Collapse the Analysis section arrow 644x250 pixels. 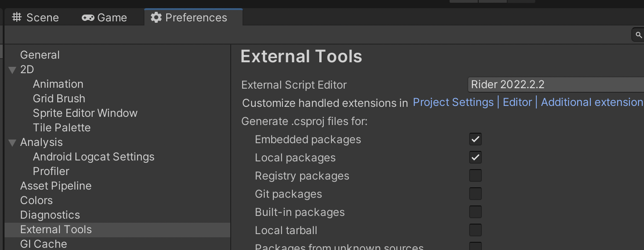click(x=12, y=143)
